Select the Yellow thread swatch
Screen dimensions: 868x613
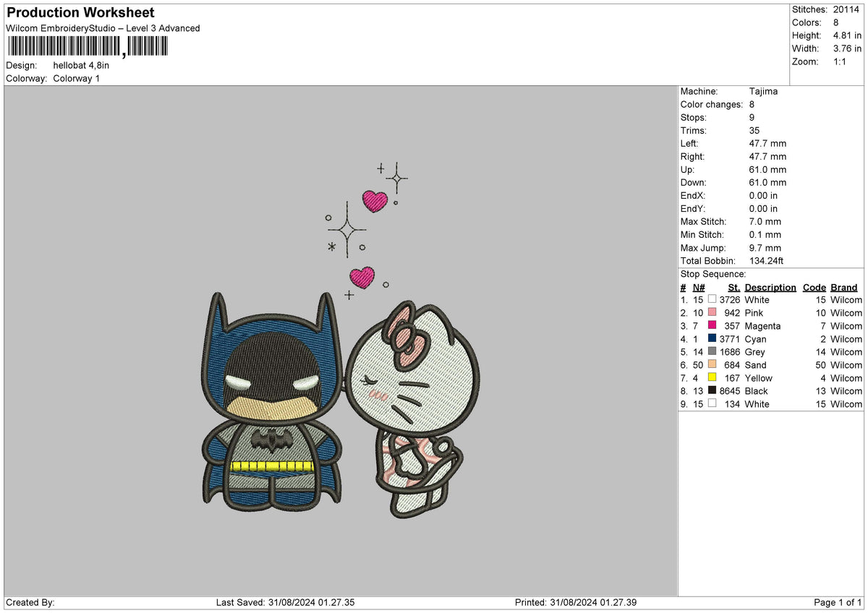coord(712,377)
